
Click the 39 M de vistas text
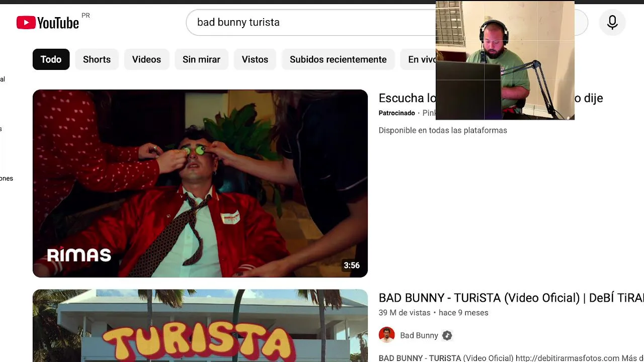click(x=405, y=313)
